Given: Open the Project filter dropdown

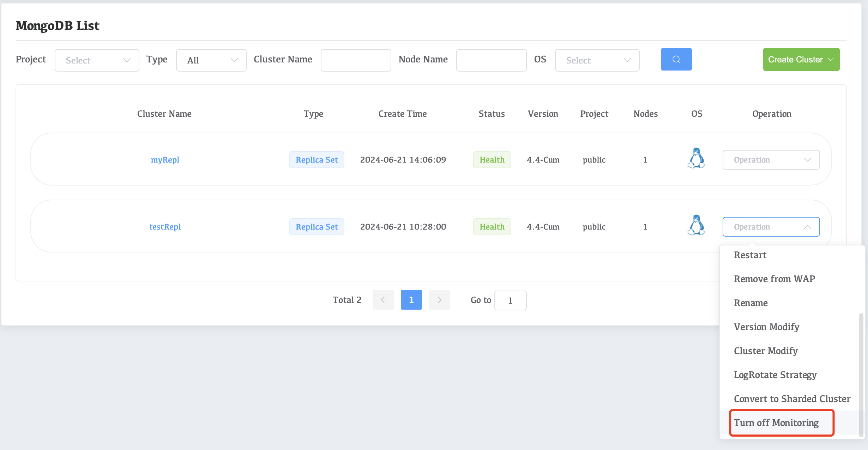Looking at the screenshot, I should pos(97,60).
